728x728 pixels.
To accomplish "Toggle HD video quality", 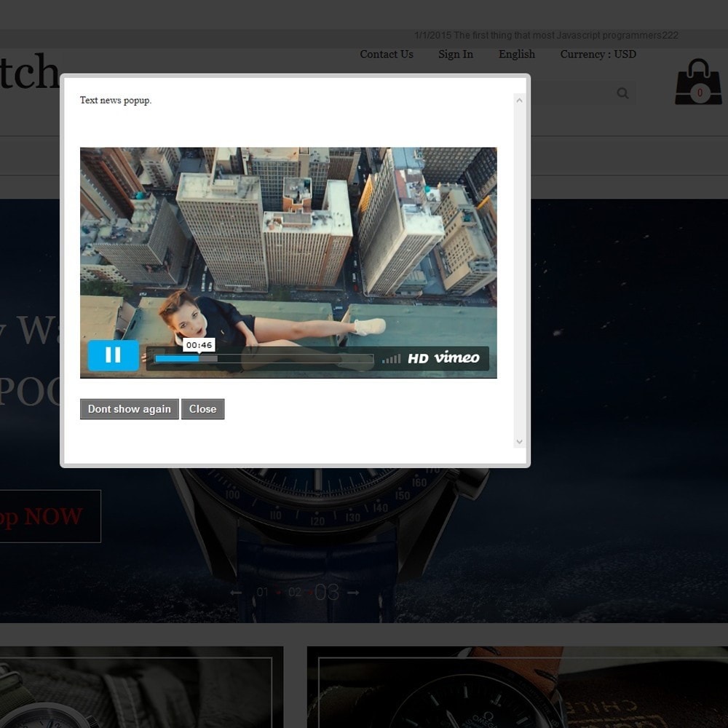I will (418, 358).
